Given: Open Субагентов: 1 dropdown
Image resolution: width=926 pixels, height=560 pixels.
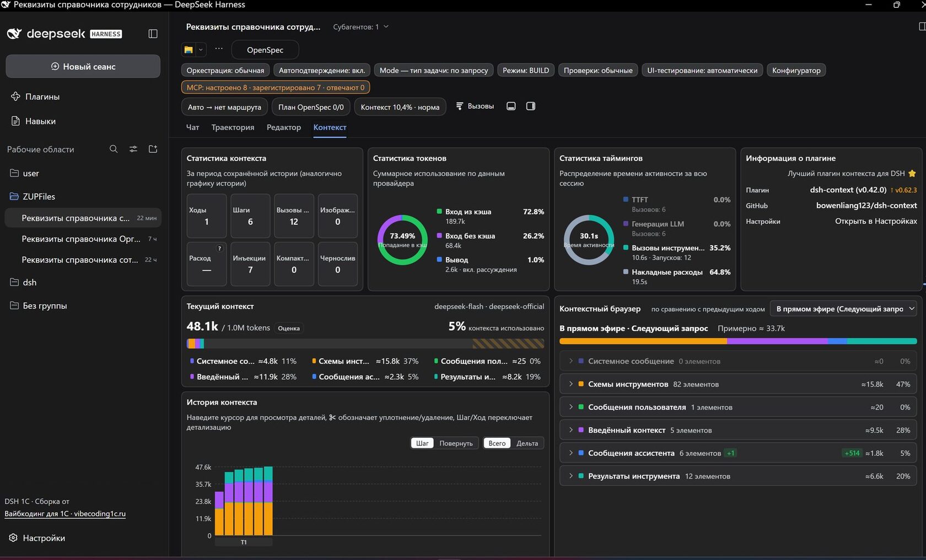Looking at the screenshot, I should pos(360,27).
